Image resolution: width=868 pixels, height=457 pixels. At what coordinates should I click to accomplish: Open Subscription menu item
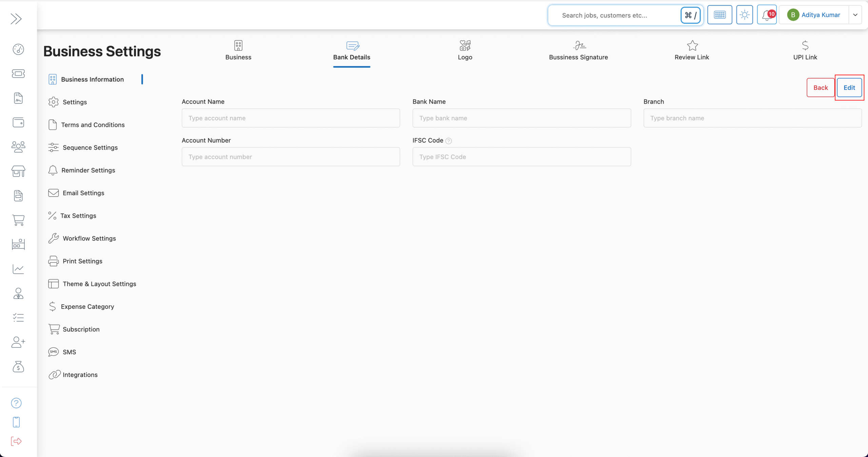[x=74, y=329]
